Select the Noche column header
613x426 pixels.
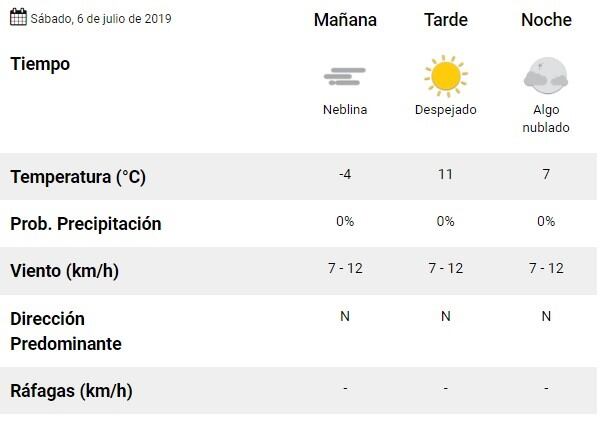(x=546, y=20)
